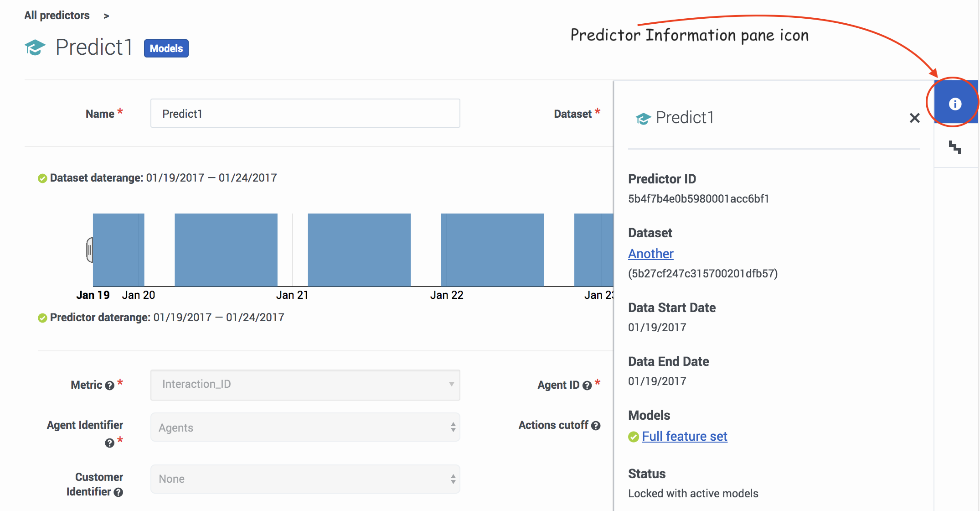Click the Agent ID help icon
Image resolution: width=980 pixels, height=511 pixels.
[587, 386]
